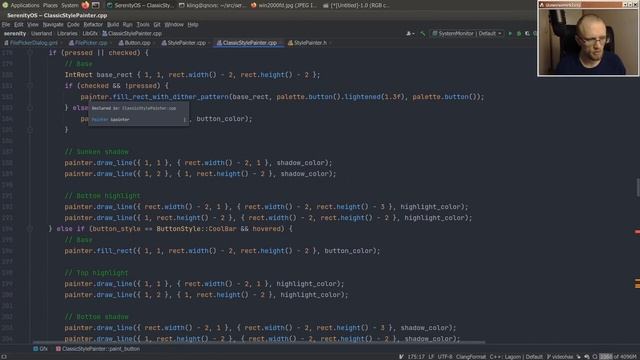640x360 pixels.
Task: Open the Git menu
Action: 157,24
